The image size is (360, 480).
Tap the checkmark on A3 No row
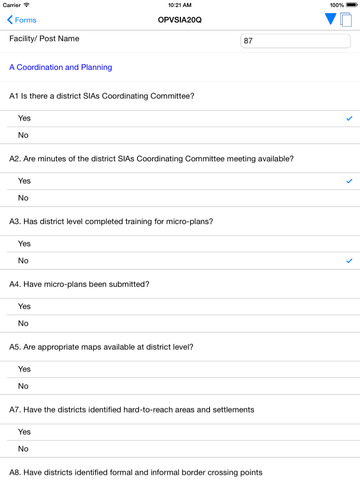[349, 261]
